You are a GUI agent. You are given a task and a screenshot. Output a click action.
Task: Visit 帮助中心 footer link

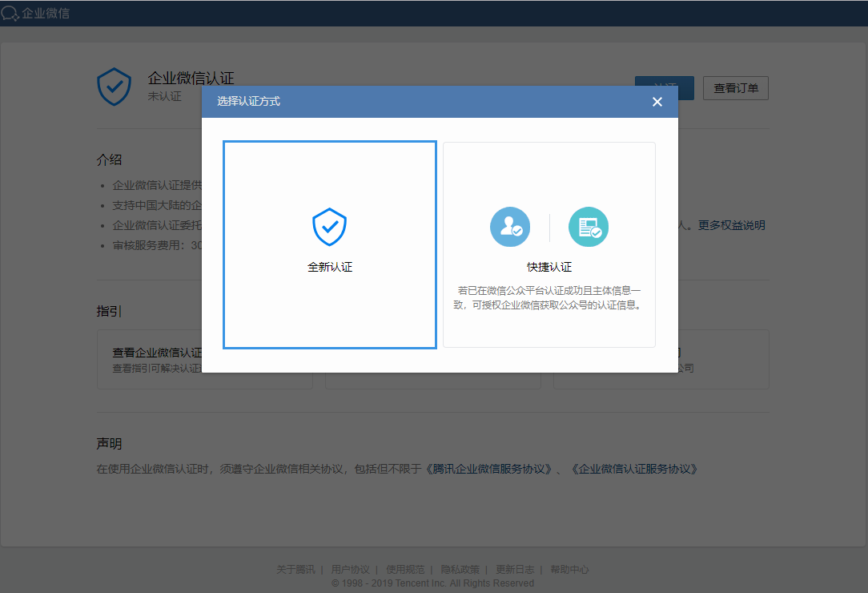pos(569,570)
